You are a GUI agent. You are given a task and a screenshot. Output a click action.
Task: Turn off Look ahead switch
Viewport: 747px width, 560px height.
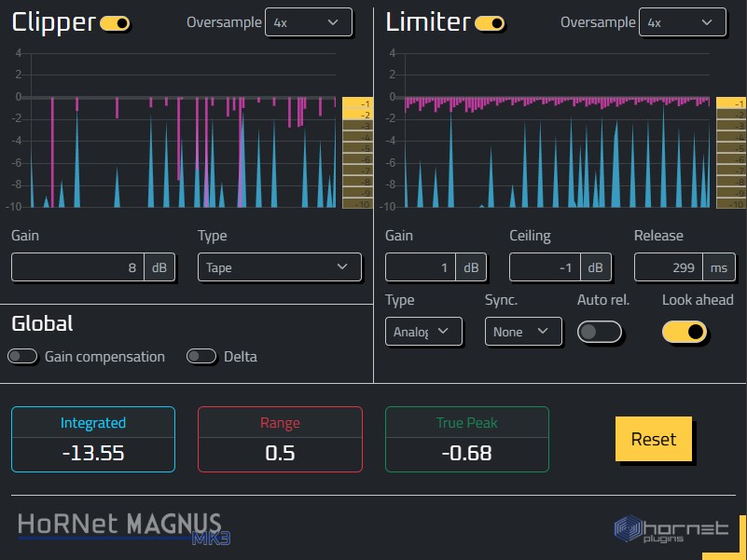[685, 332]
